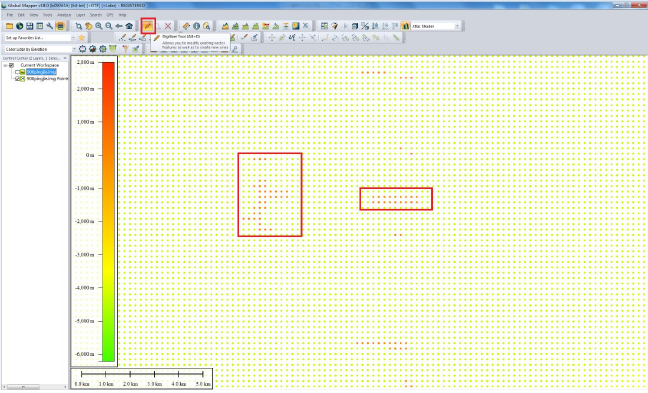The image size is (648, 393).
Task: Collapse the Current Workspace tree node
Action: tap(5, 65)
